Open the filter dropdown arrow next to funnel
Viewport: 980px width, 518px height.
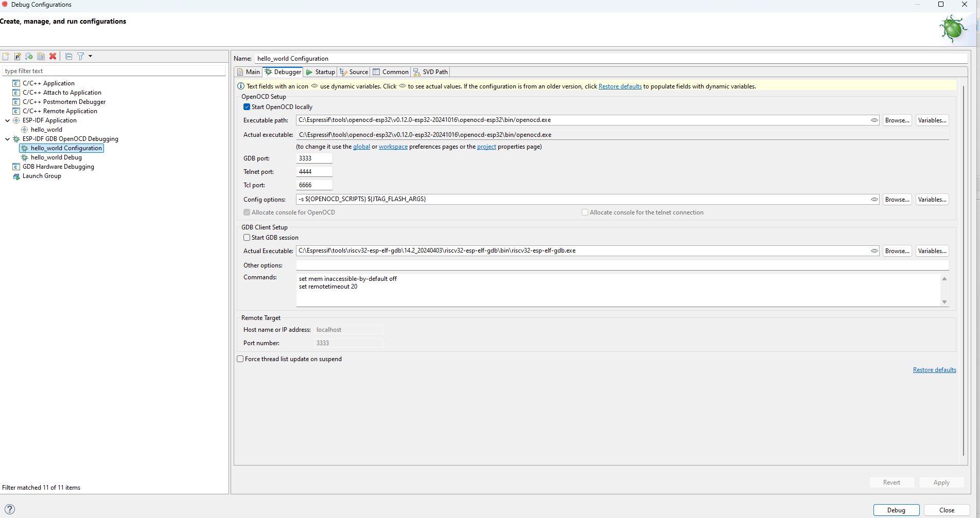[91, 56]
